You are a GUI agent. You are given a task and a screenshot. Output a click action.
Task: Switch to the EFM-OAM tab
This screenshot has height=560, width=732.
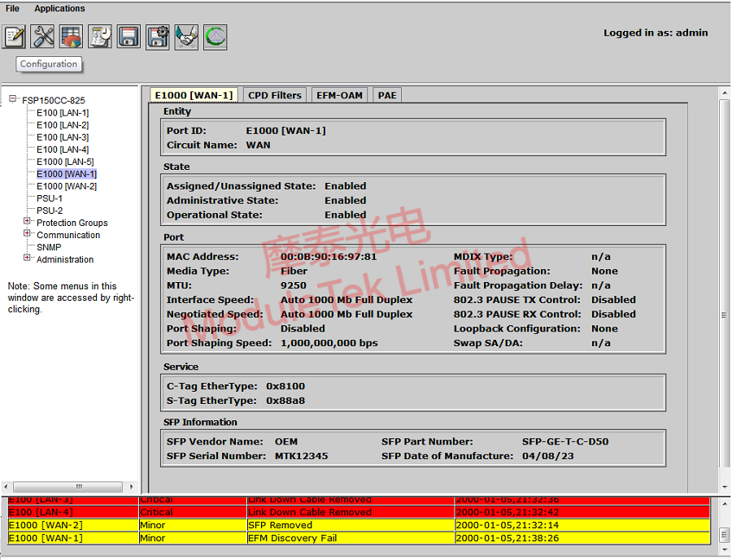pyautogui.click(x=339, y=94)
